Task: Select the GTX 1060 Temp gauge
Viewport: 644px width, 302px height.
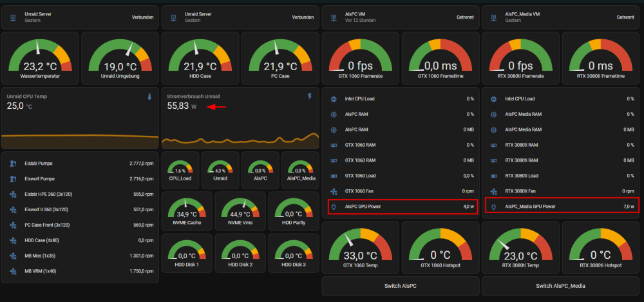Action: (360, 247)
